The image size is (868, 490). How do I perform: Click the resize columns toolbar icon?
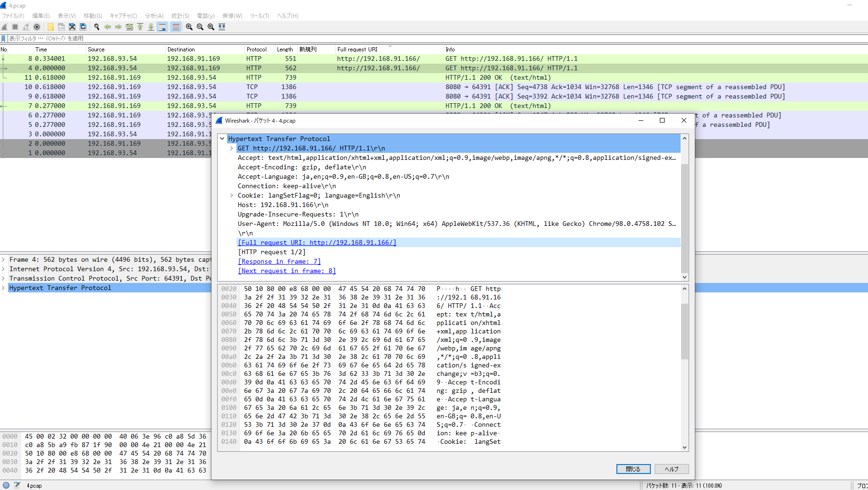(222, 27)
